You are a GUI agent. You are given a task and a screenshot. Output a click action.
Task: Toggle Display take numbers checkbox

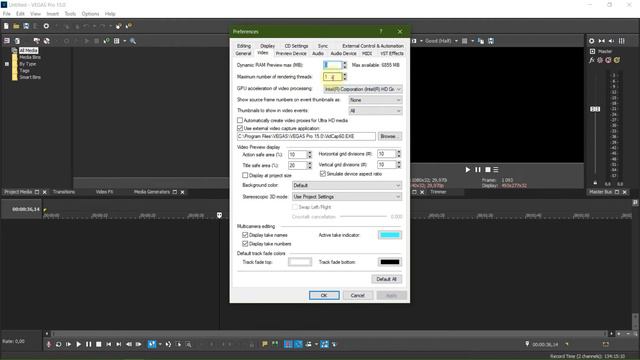pos(245,244)
